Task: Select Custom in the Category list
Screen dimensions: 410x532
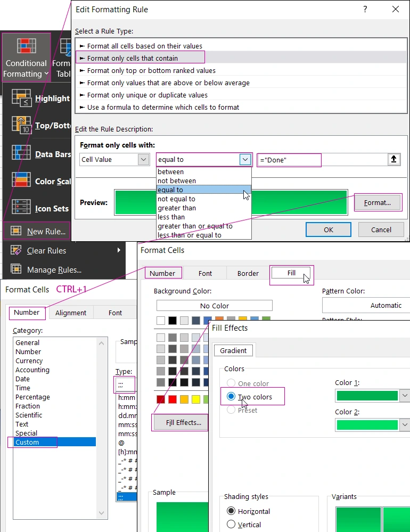Action: pyautogui.click(x=27, y=442)
